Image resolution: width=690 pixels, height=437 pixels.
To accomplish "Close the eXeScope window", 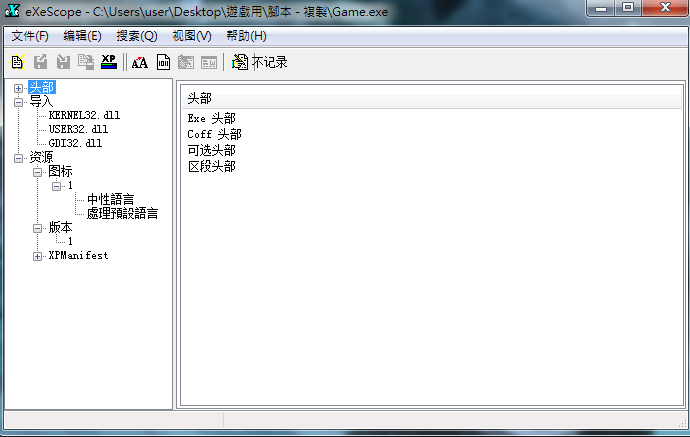I will 665,8.
